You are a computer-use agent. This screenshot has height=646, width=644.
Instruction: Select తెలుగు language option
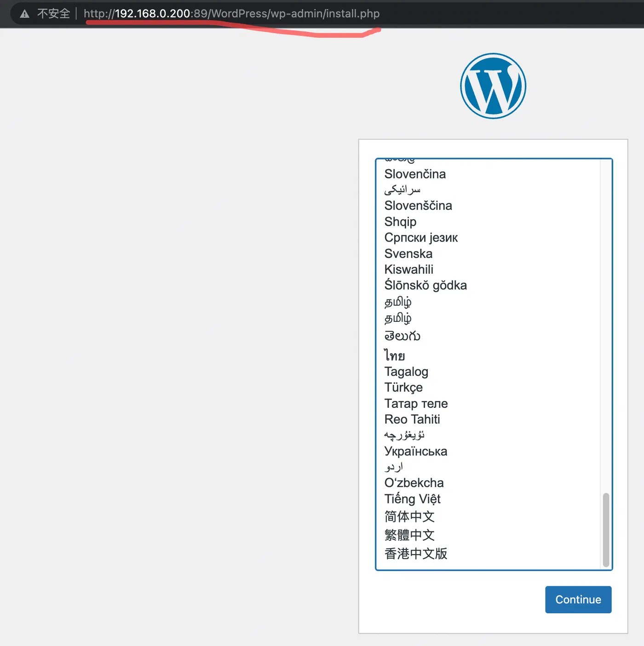[x=402, y=336]
